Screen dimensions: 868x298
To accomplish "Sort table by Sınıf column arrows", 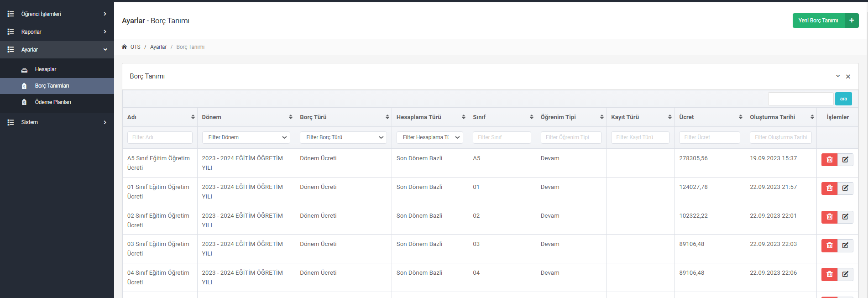I will (x=532, y=117).
